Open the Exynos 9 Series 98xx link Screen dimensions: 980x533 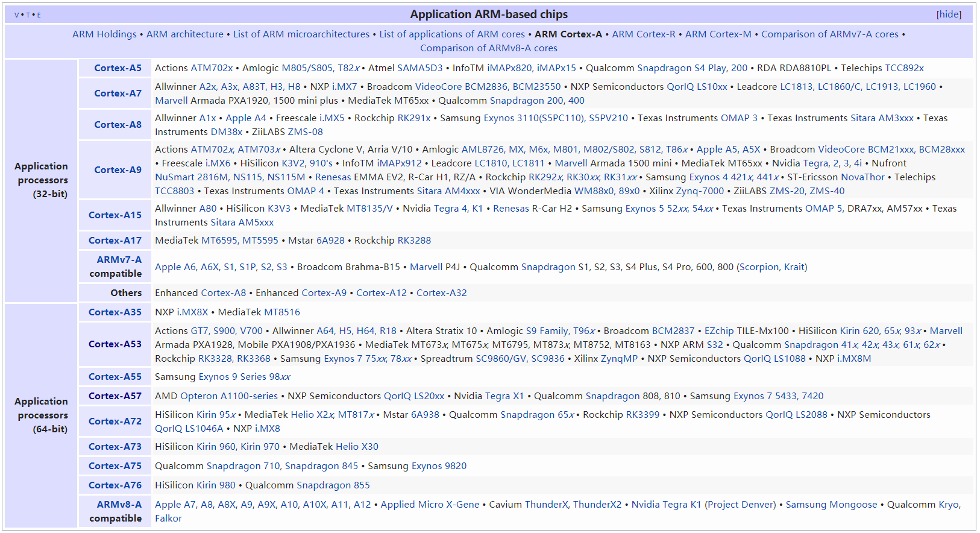(x=244, y=377)
